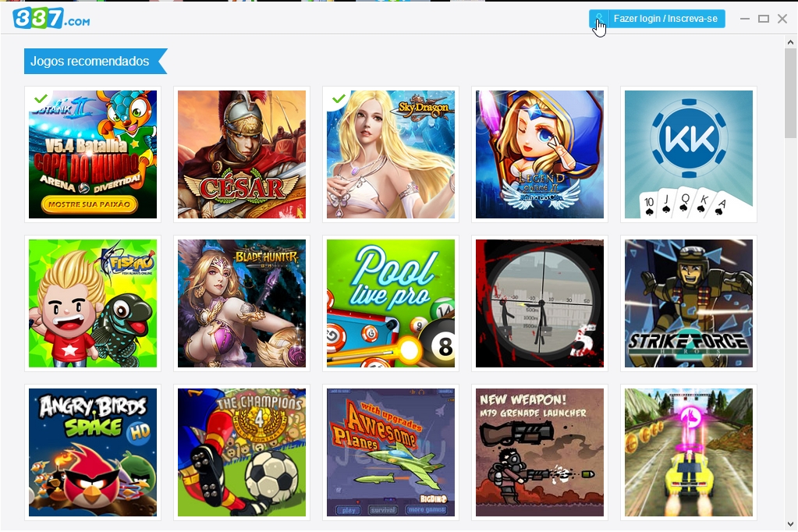The image size is (798, 532).
Task: Close the 337.com window
Action: point(782,19)
